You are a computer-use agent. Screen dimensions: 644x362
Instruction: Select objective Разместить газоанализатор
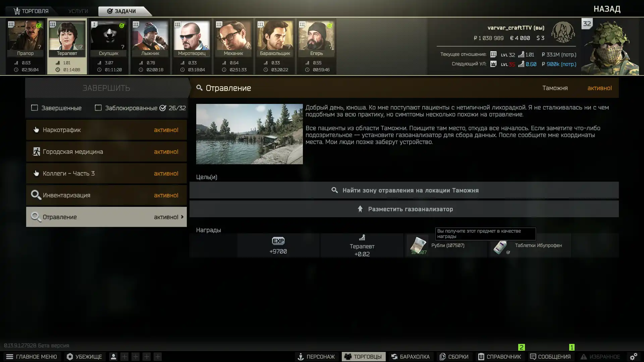pos(404,209)
